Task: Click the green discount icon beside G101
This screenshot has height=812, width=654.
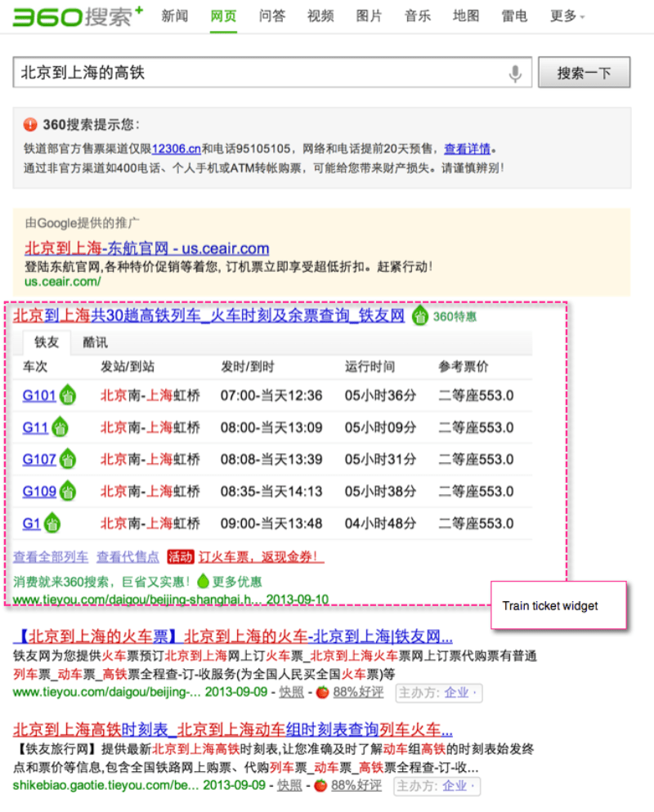Action: pos(69,396)
